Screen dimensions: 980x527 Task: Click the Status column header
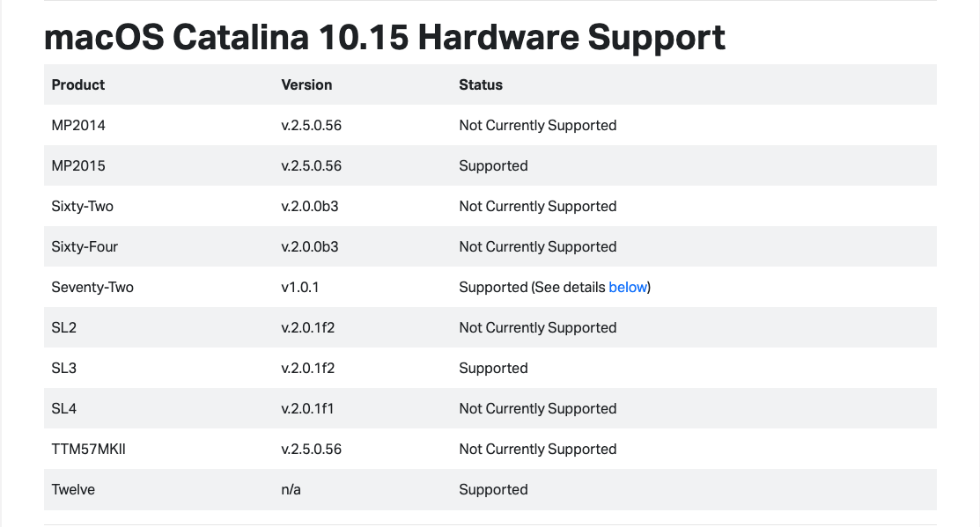pyautogui.click(x=481, y=85)
